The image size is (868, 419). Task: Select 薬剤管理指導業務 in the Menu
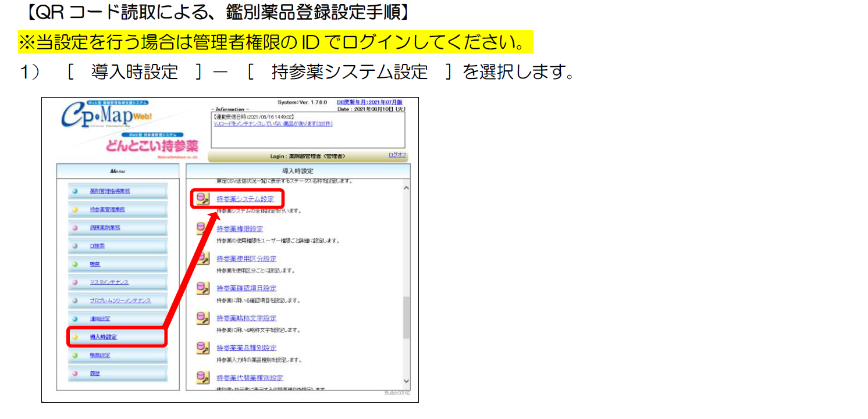(109, 191)
